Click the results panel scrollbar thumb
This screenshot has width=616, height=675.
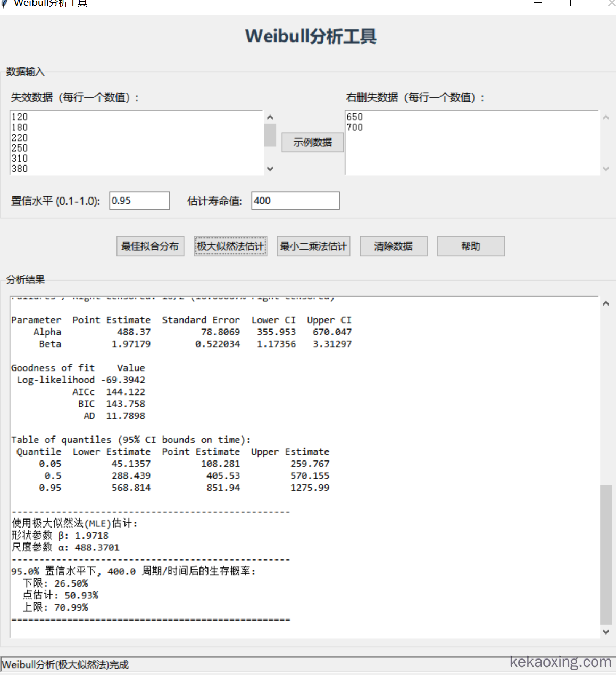[605, 554]
